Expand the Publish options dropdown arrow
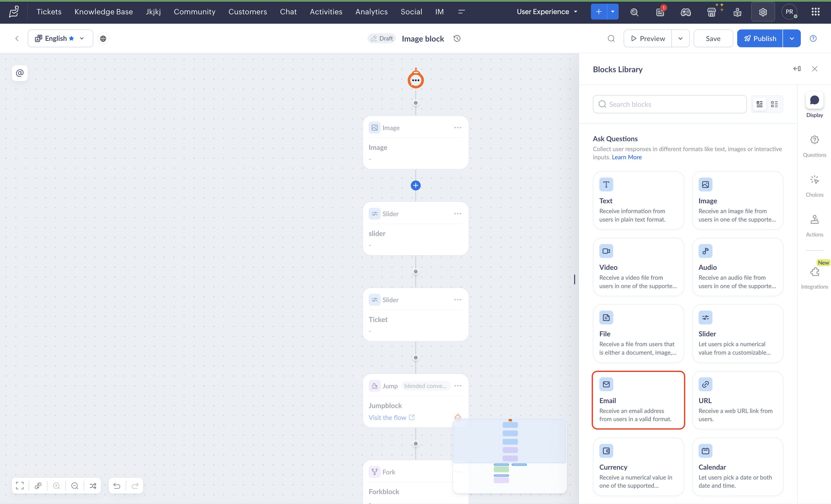This screenshot has height=504, width=831. [x=792, y=38]
